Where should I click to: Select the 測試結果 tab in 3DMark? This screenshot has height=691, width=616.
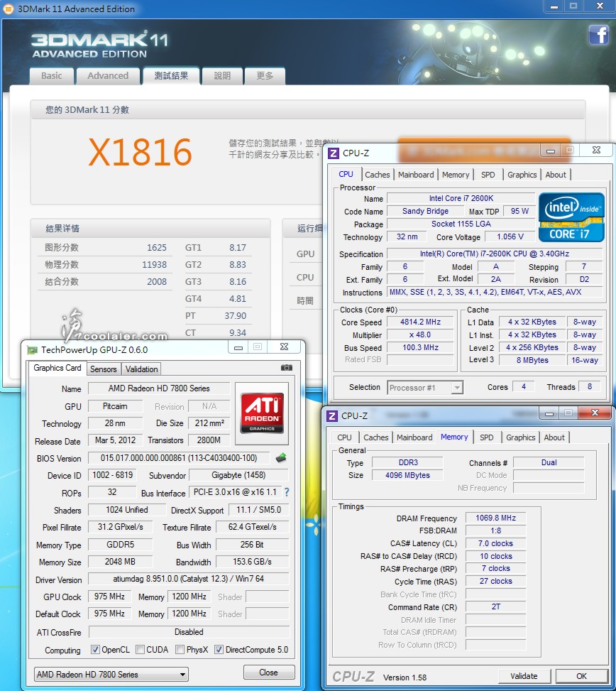pyautogui.click(x=171, y=76)
